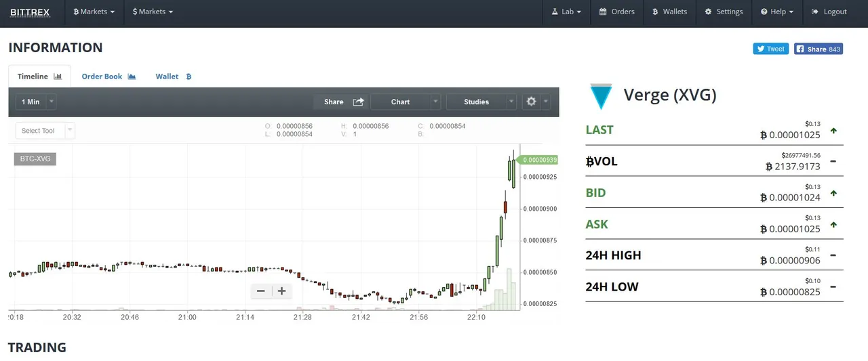The width and height of the screenshot is (868, 361).
Task: Click the question mark icon beside Help
Action: pyautogui.click(x=764, y=12)
